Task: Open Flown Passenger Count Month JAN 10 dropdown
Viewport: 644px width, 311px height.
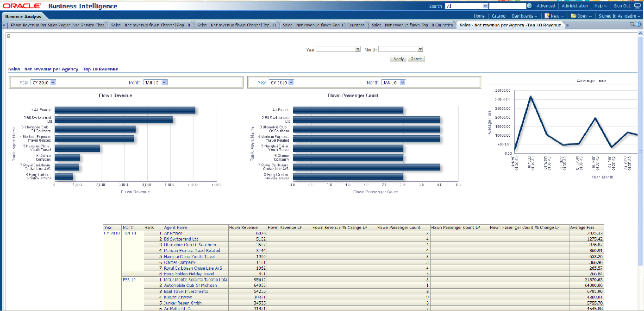Action: 402,83
